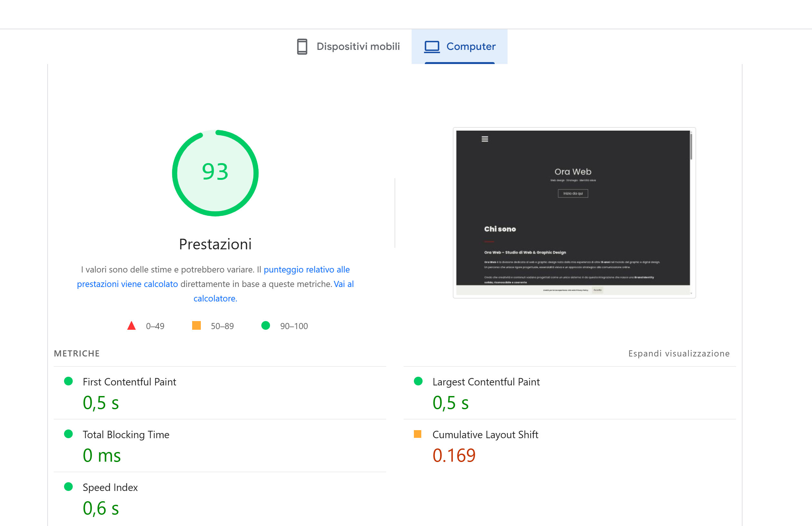Image resolution: width=812 pixels, height=526 pixels.
Task: Click the Speed Index green status dot
Action: click(68, 486)
